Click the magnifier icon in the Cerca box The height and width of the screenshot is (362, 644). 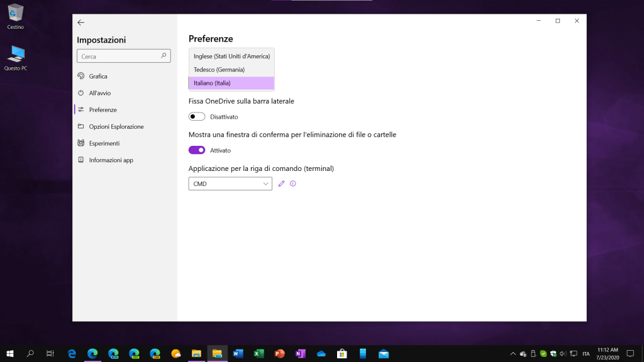pos(164,56)
